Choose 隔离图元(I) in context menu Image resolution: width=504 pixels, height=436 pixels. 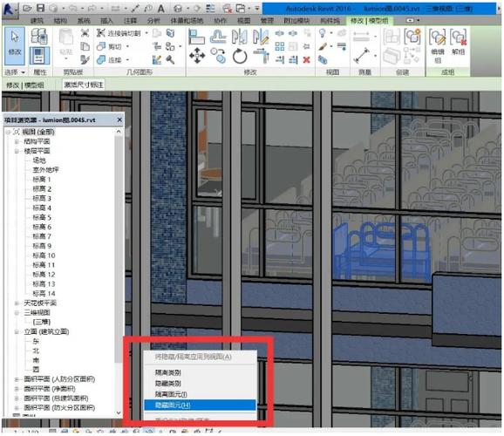pos(200,394)
